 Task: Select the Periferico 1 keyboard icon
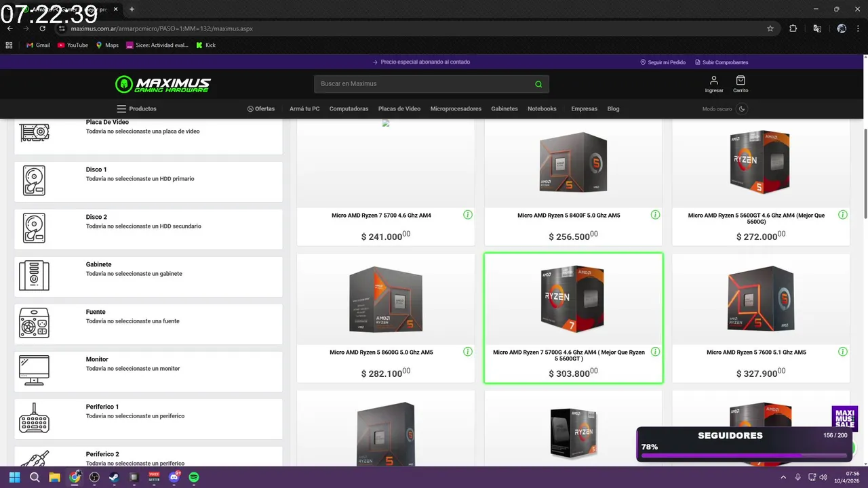tap(34, 418)
